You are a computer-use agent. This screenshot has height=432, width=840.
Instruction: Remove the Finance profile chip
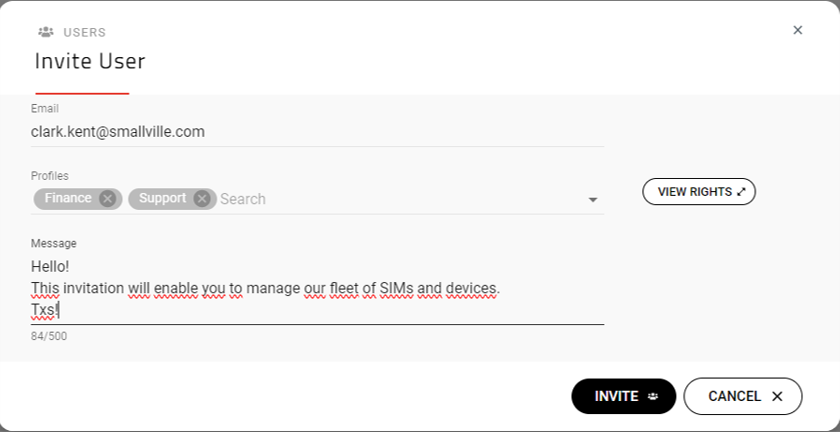click(108, 199)
